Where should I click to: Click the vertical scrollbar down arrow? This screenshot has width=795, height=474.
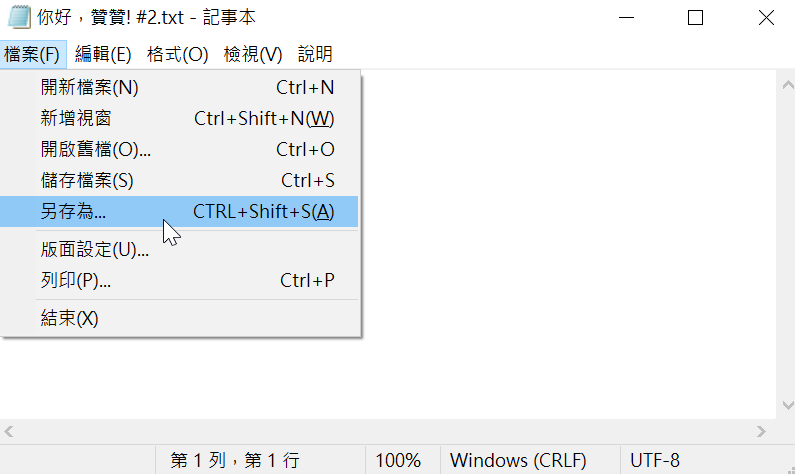(787, 405)
